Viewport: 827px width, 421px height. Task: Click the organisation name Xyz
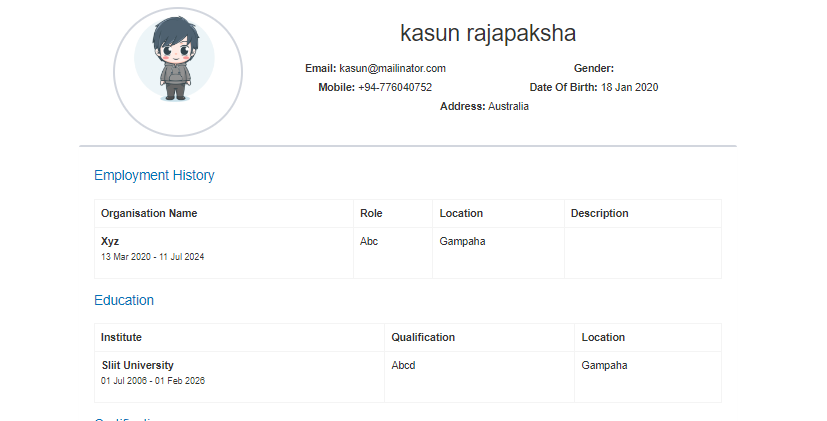click(x=110, y=241)
